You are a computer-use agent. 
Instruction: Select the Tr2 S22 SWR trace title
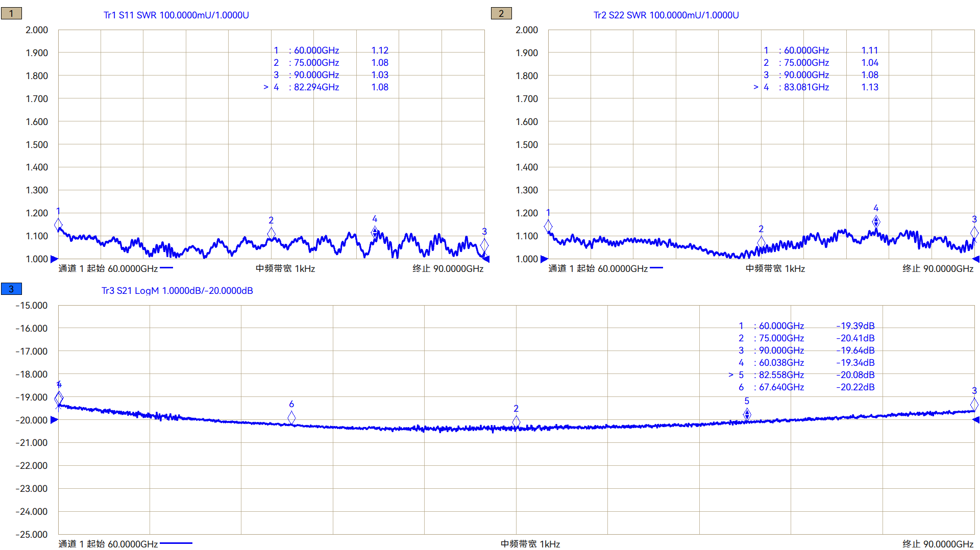point(666,15)
